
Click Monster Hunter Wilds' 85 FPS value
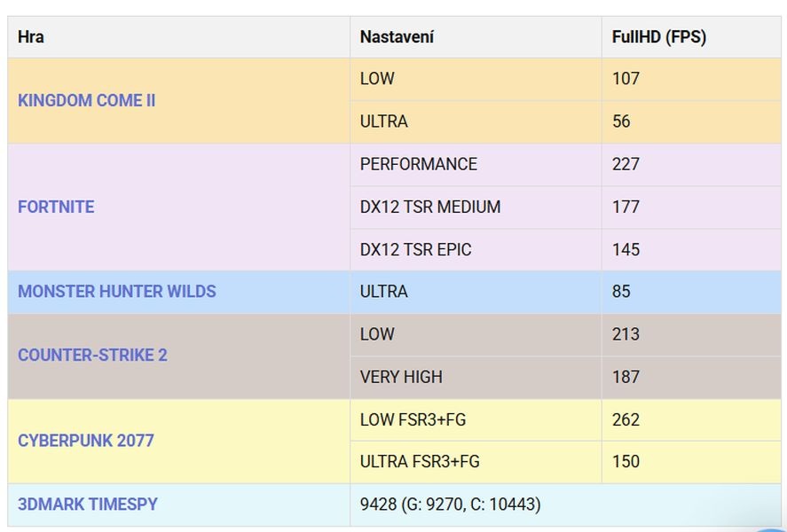pos(621,291)
